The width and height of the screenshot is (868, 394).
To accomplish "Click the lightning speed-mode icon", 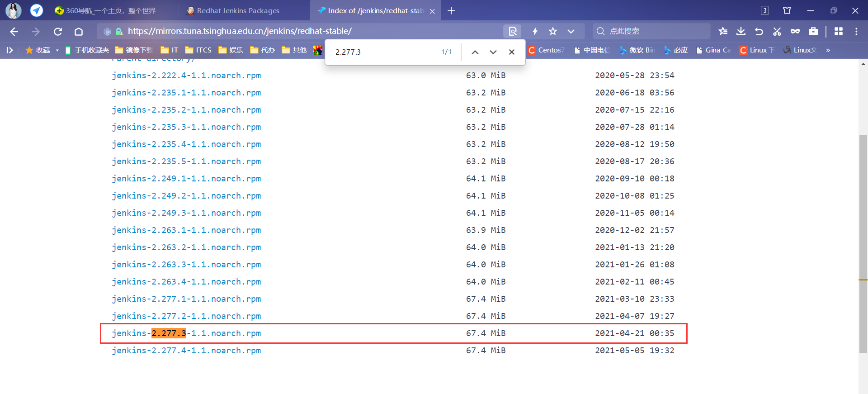I will 535,31.
